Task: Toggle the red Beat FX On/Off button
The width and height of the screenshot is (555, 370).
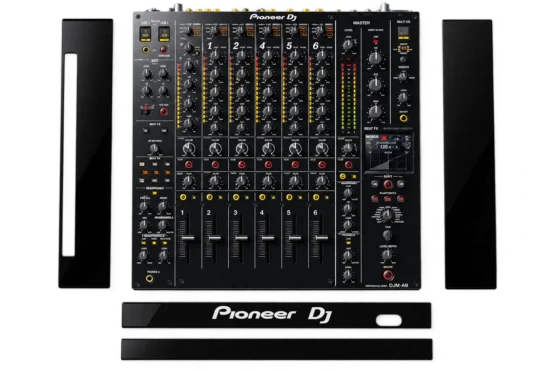Action: tap(388, 275)
